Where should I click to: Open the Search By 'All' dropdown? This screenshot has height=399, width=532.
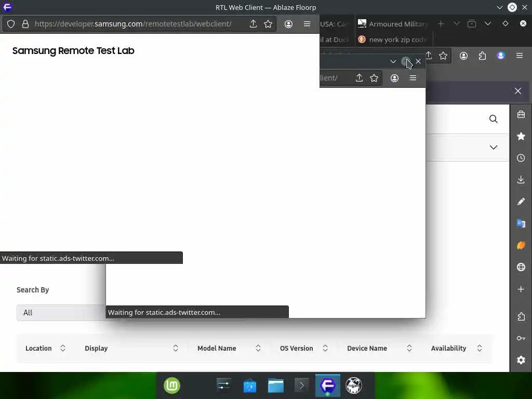[61, 312]
